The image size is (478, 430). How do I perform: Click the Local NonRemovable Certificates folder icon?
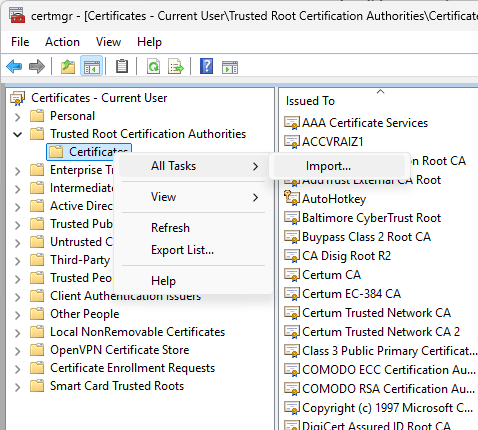click(37, 332)
